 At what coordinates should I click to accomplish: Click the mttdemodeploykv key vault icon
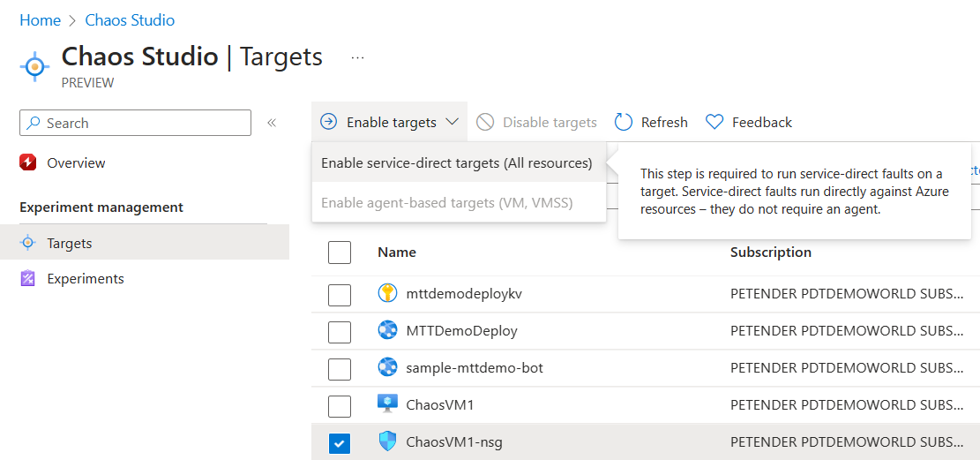pyautogui.click(x=387, y=294)
